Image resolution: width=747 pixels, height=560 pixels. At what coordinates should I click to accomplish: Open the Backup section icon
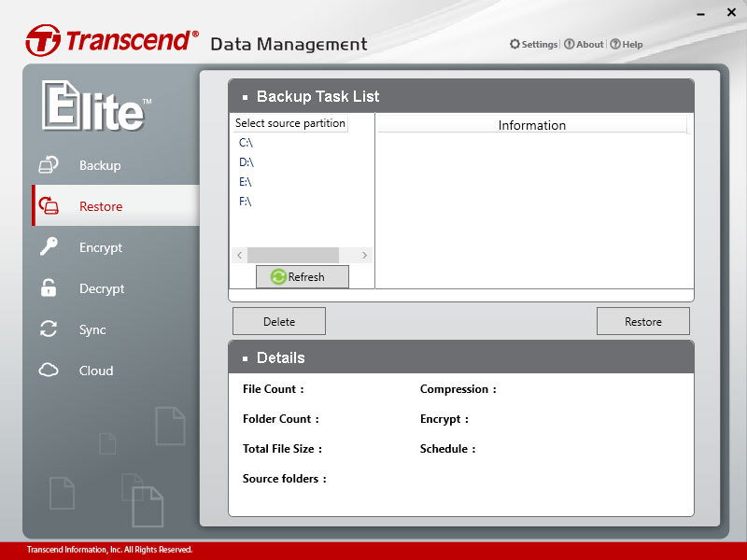coord(49,165)
